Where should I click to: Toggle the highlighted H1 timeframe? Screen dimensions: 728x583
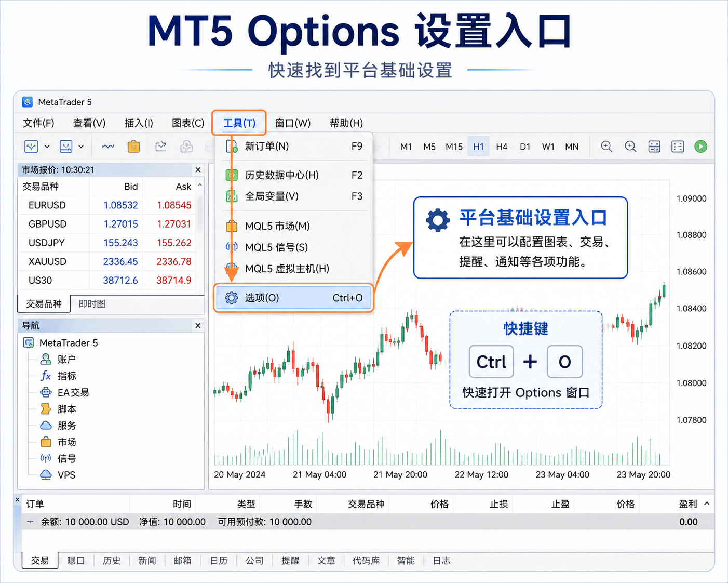pos(478,147)
